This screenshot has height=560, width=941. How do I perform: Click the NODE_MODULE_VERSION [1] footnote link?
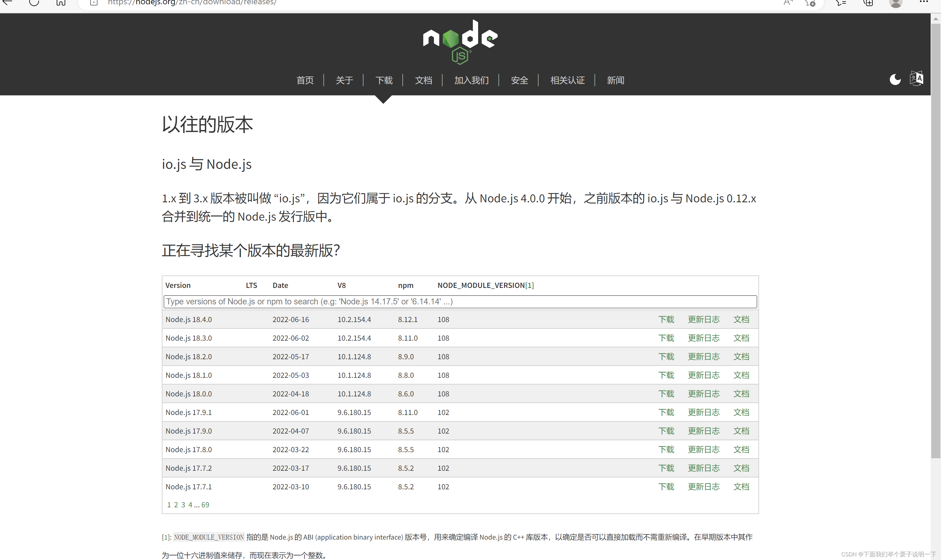(x=529, y=285)
